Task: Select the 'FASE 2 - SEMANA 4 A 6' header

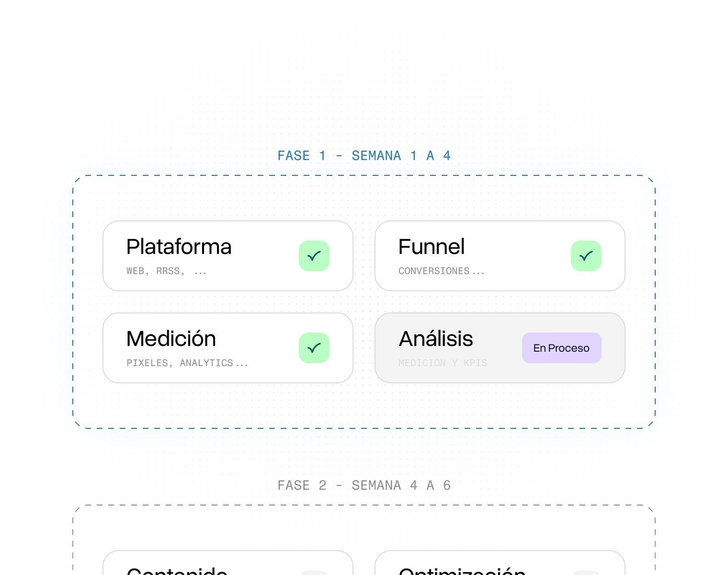Action: [x=364, y=485]
